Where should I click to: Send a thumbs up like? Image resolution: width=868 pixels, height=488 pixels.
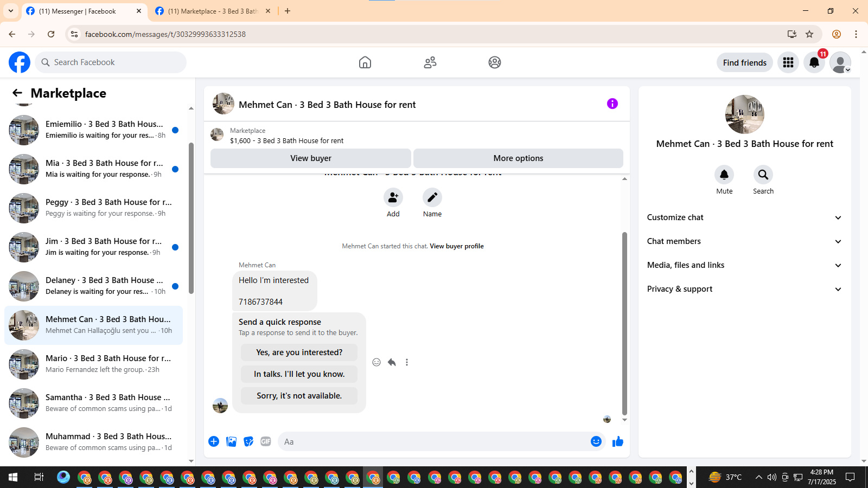pyautogui.click(x=618, y=441)
